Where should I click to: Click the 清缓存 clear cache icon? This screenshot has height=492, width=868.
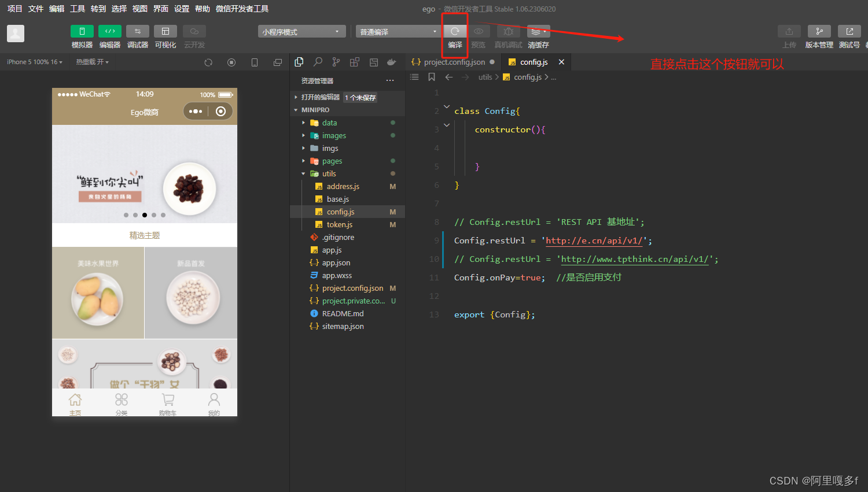[538, 32]
